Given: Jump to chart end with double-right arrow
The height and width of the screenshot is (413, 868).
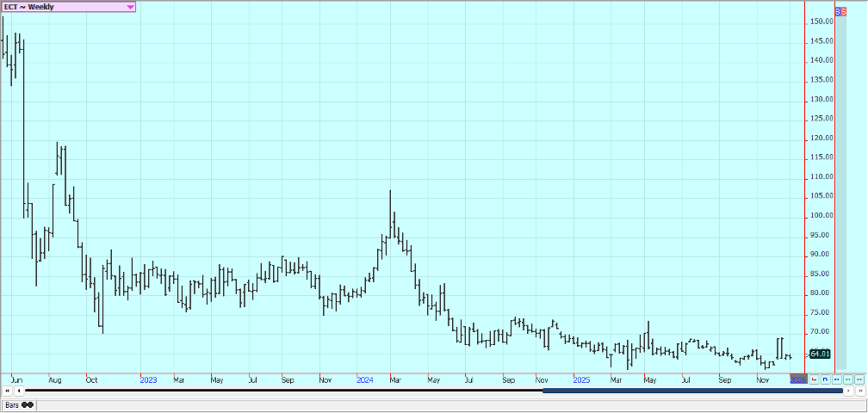Looking at the screenshot, I should [x=860, y=391].
